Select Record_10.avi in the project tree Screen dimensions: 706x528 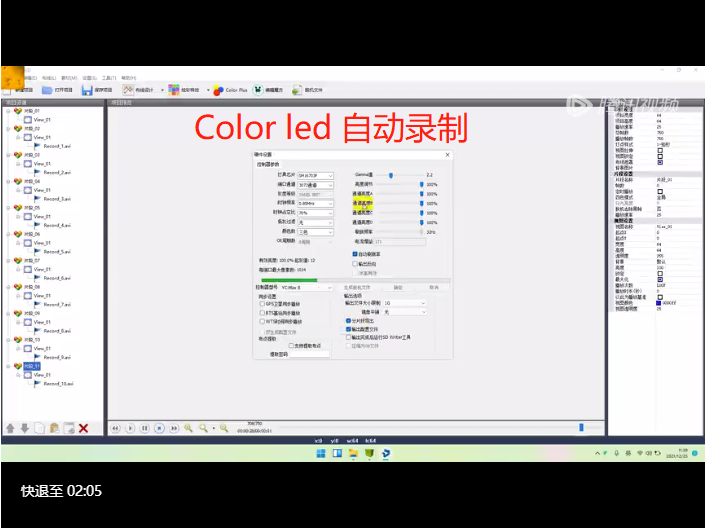coord(58,384)
